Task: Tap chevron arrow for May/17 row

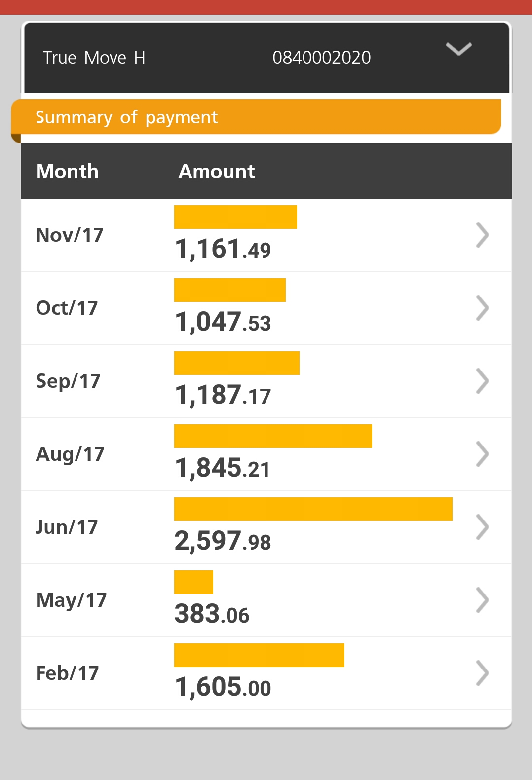Action: tap(482, 600)
